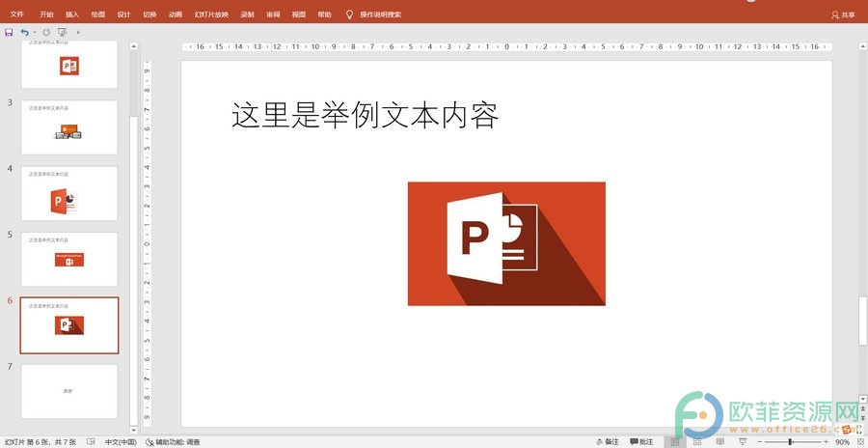
Task: Click the lightbulb Tell Me icon
Action: tap(349, 15)
